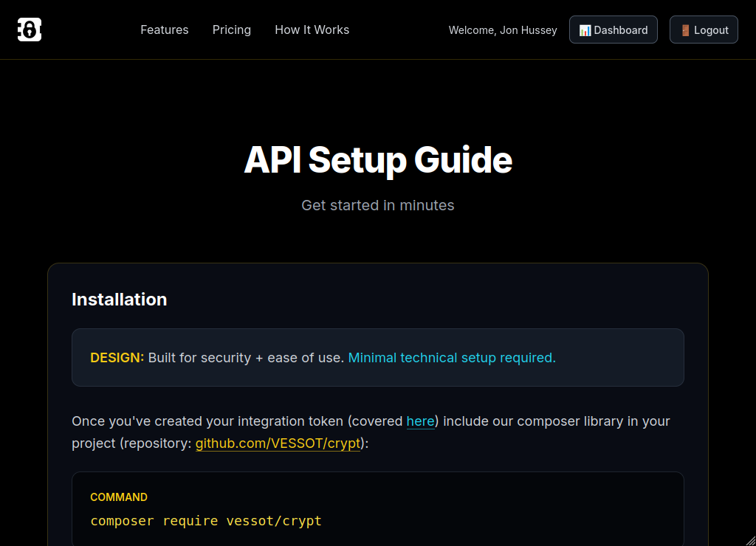
Task: Click the yellow DESIGN label
Action: [x=117, y=358]
